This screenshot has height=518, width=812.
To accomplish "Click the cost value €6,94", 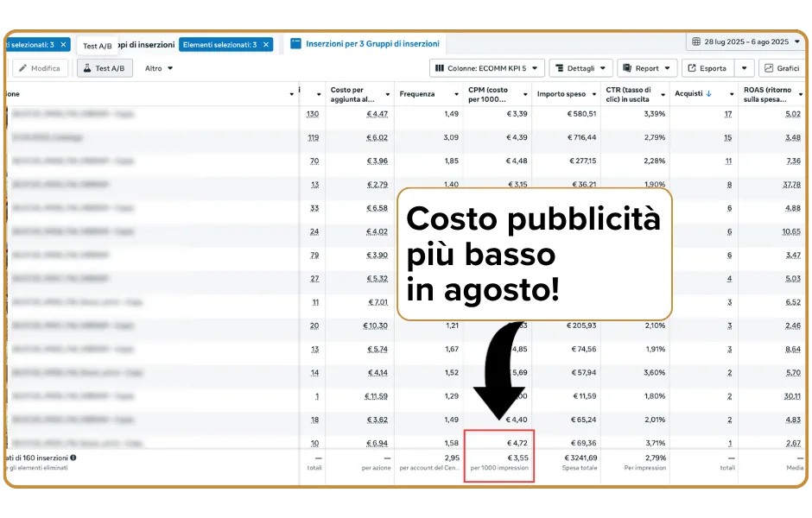I will [377, 444].
